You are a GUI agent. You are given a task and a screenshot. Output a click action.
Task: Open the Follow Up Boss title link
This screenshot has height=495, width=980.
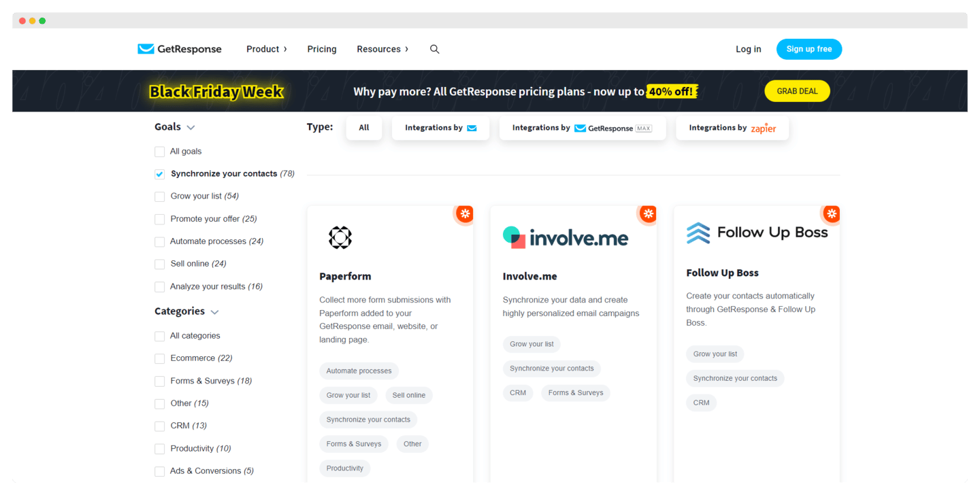(x=722, y=273)
